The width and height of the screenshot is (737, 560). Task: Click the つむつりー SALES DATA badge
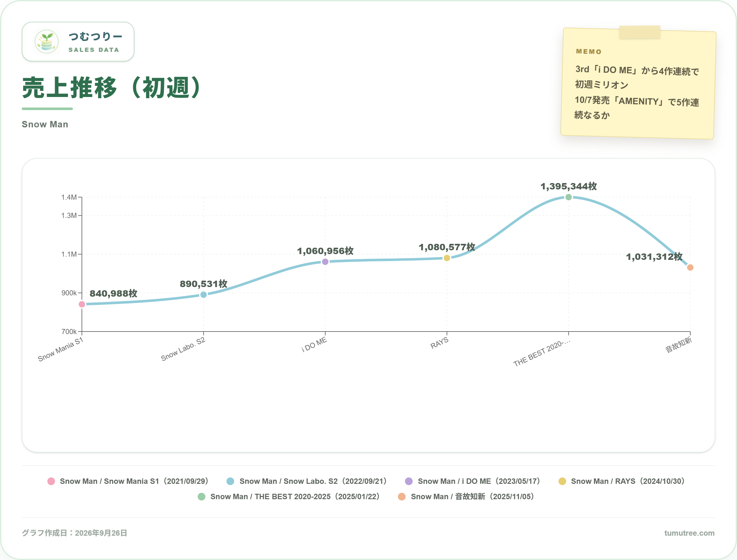[78, 42]
